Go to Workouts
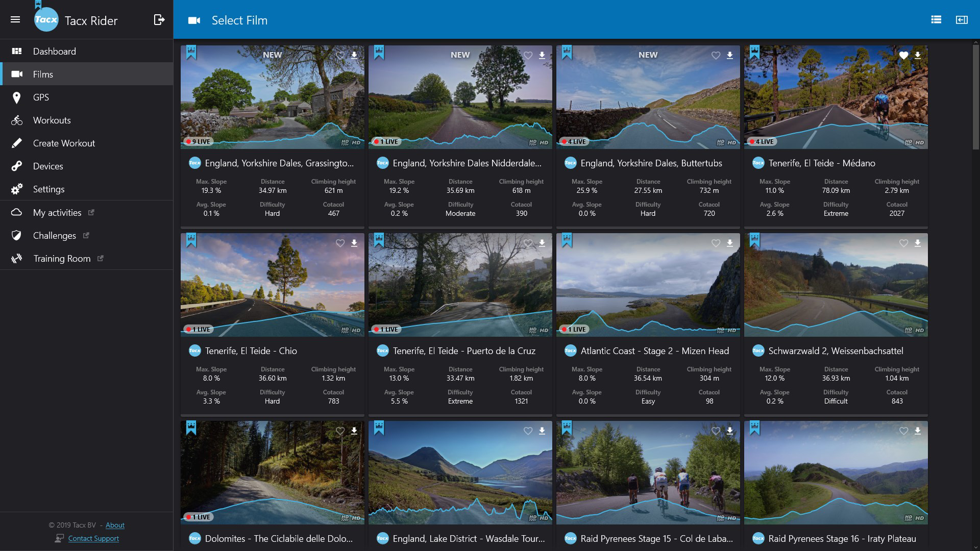 87,120
